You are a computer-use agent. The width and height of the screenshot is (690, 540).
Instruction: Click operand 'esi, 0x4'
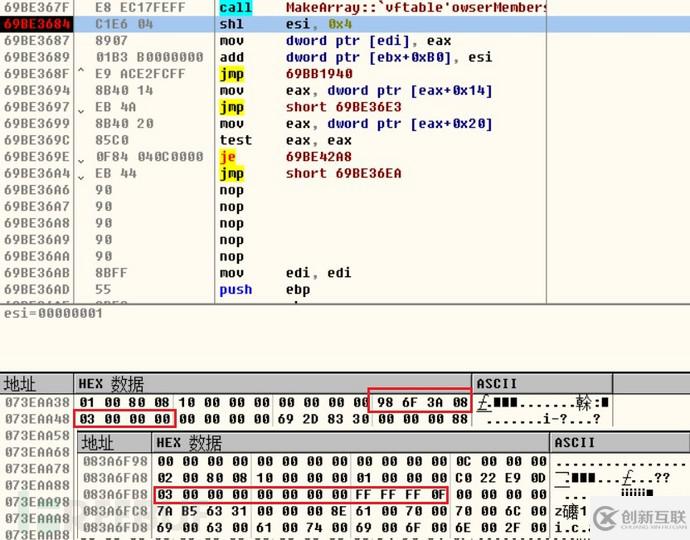pyautogui.click(x=319, y=24)
